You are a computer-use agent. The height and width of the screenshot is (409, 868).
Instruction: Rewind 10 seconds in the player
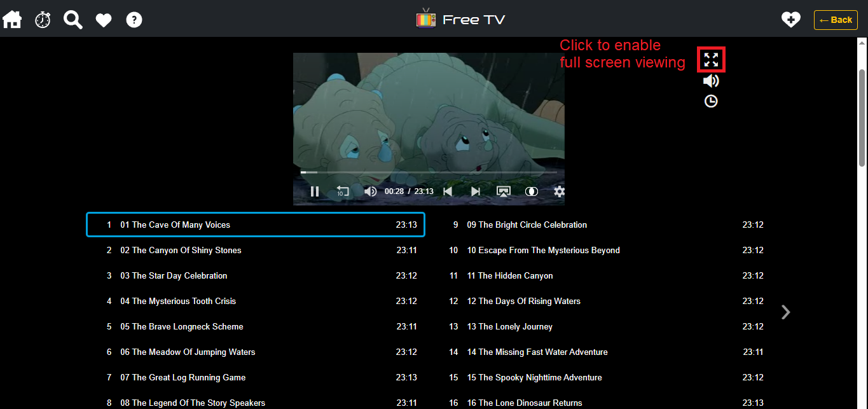[343, 191]
